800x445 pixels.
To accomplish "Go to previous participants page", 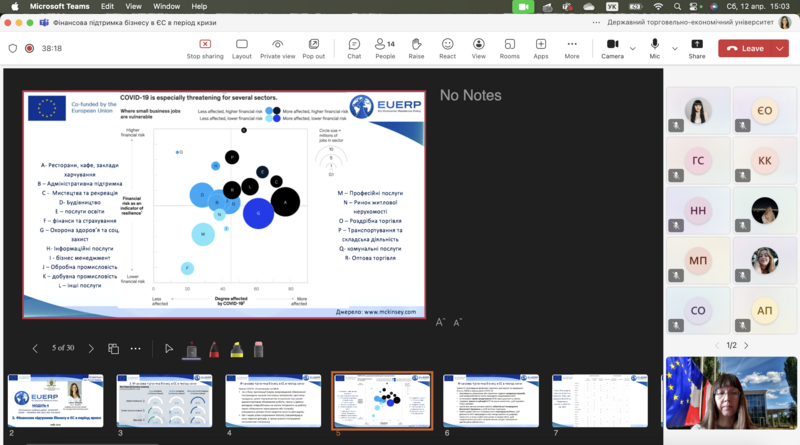I will click(x=717, y=345).
